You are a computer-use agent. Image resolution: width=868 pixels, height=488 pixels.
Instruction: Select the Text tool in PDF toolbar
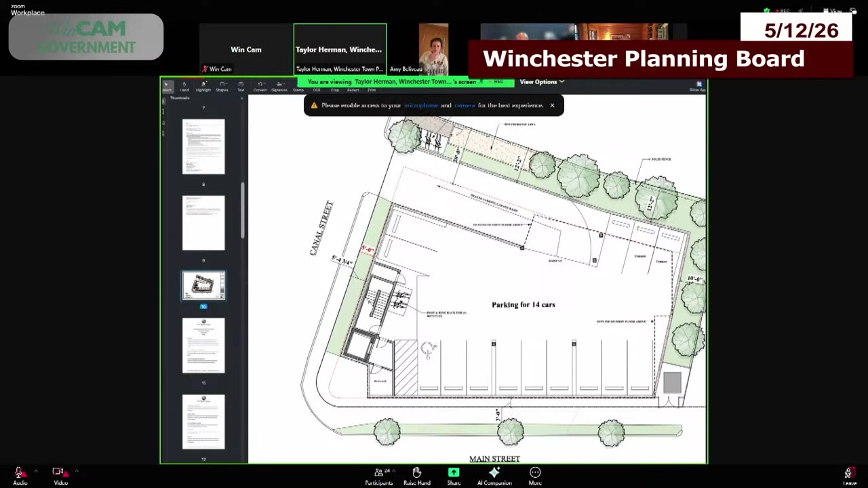point(241,86)
